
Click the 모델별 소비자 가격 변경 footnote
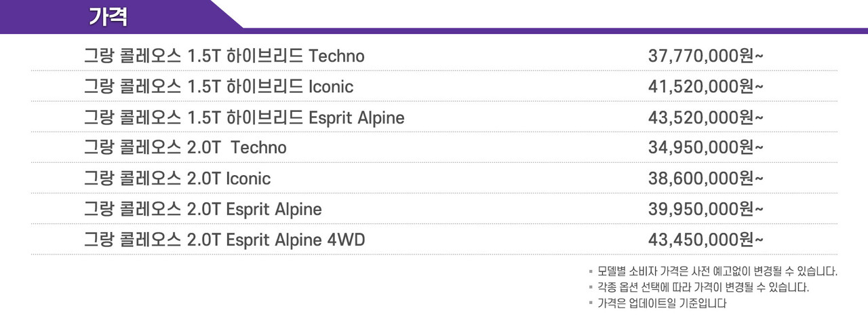click(x=717, y=271)
